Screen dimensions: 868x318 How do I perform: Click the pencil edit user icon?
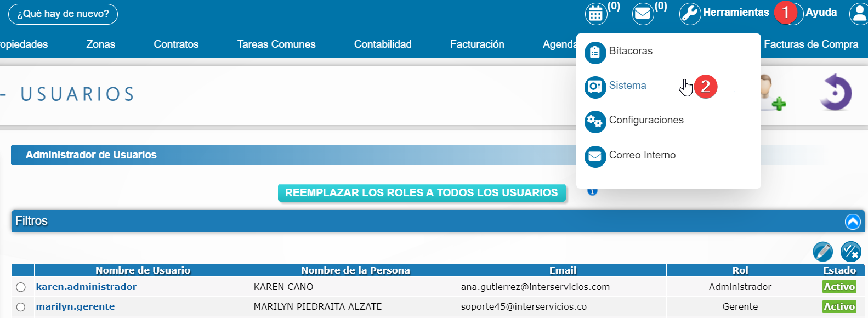pos(822,252)
